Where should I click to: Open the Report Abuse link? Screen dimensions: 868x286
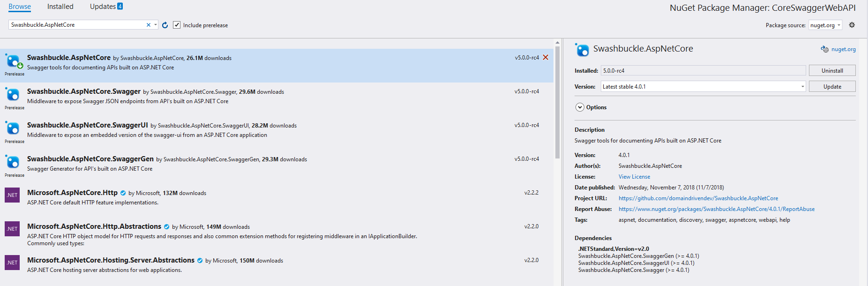click(717, 209)
